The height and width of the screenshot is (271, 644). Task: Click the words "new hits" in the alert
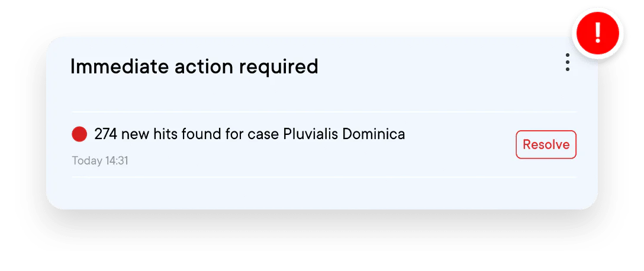pyautogui.click(x=144, y=134)
